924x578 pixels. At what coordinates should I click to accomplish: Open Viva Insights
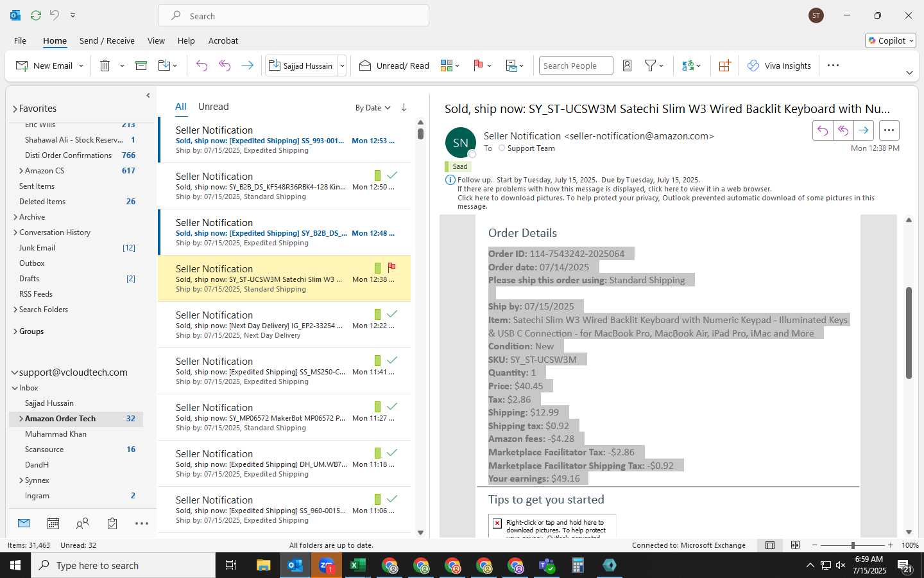point(779,66)
